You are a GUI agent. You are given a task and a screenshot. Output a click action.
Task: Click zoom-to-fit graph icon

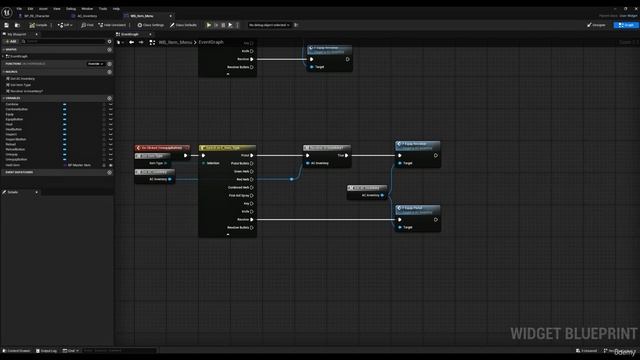pyautogui.click(x=152, y=42)
